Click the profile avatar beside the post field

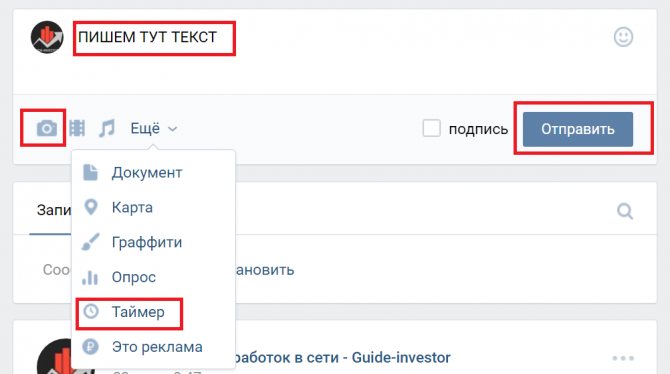(47, 37)
